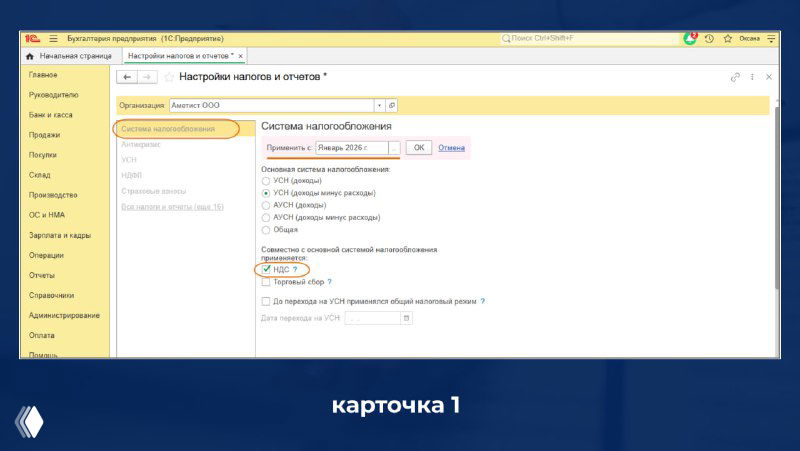Viewport: 800px width, 451px height.
Task: Open the hamburger main menu
Action: point(54,39)
